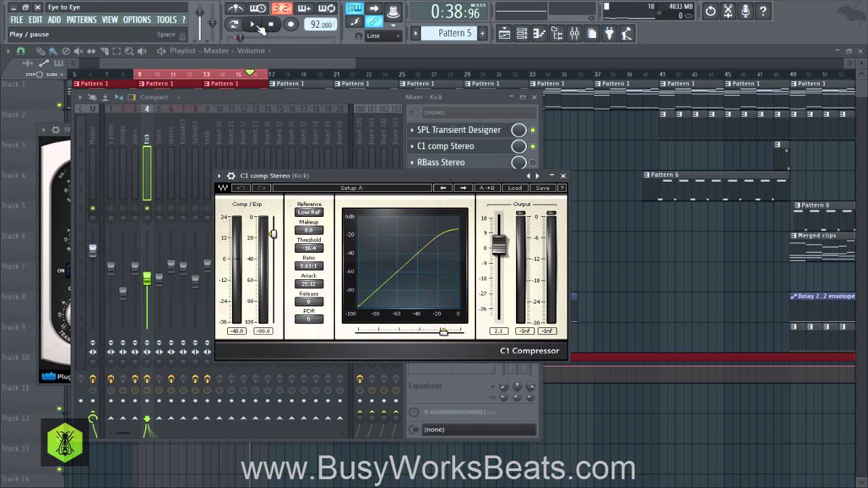Screen dimensions: 868x488
Task: Click next preset right arrow in C1
Action: click(462, 188)
